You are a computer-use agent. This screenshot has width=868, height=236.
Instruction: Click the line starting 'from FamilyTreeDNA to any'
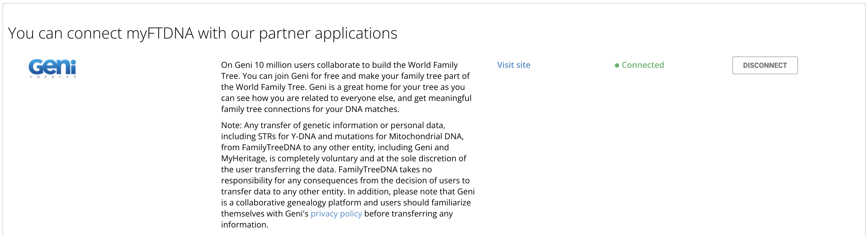[x=335, y=147]
